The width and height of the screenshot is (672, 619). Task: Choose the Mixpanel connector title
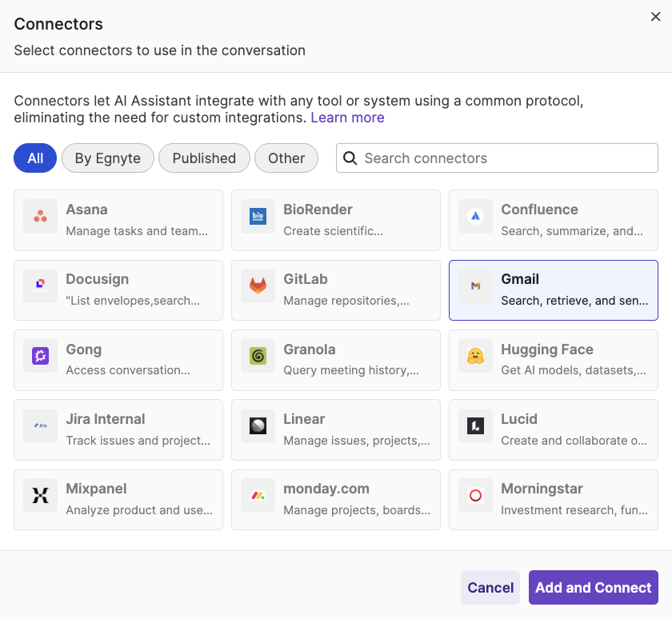[x=97, y=489]
